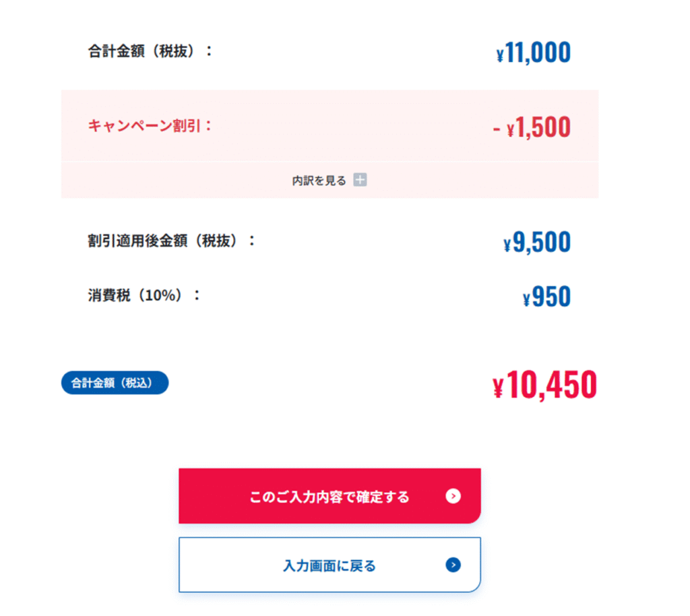Click the ¥950 tax amount

pos(546,297)
